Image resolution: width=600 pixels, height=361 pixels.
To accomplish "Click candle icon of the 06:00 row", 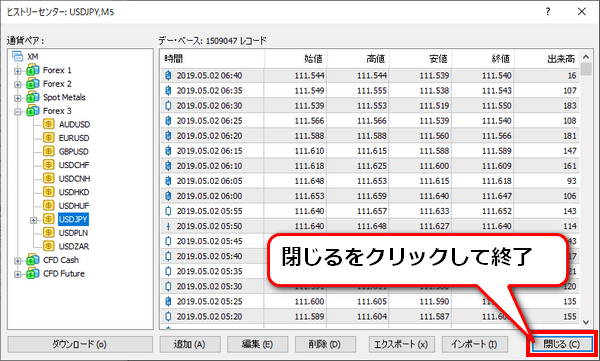I will [x=168, y=196].
